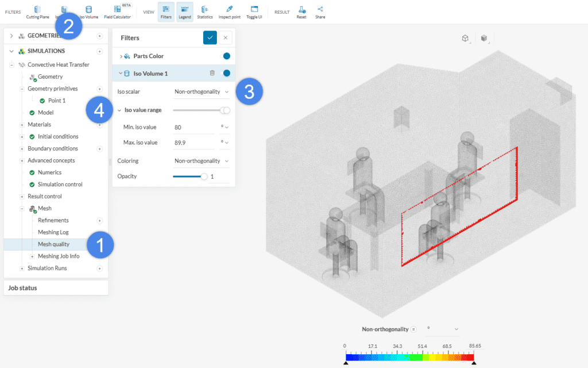
Task: Expand the Meshing Job Info tree item
Action: click(32, 256)
